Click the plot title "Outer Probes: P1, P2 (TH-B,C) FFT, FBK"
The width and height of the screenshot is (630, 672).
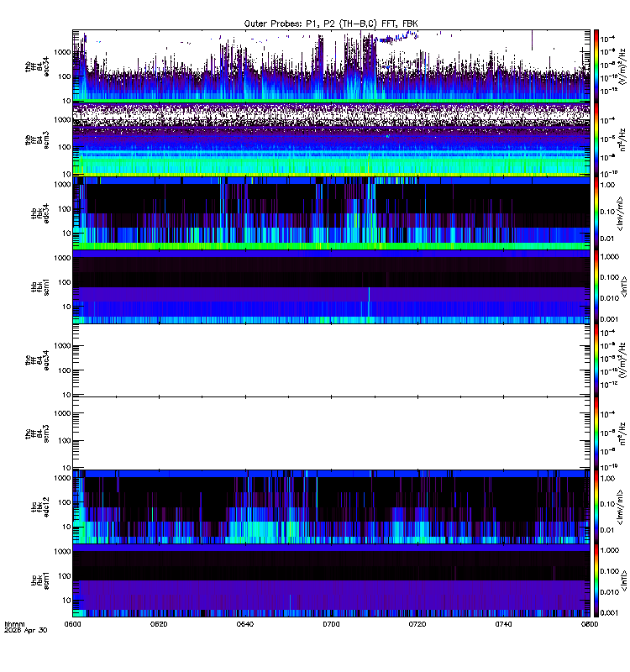point(331,24)
